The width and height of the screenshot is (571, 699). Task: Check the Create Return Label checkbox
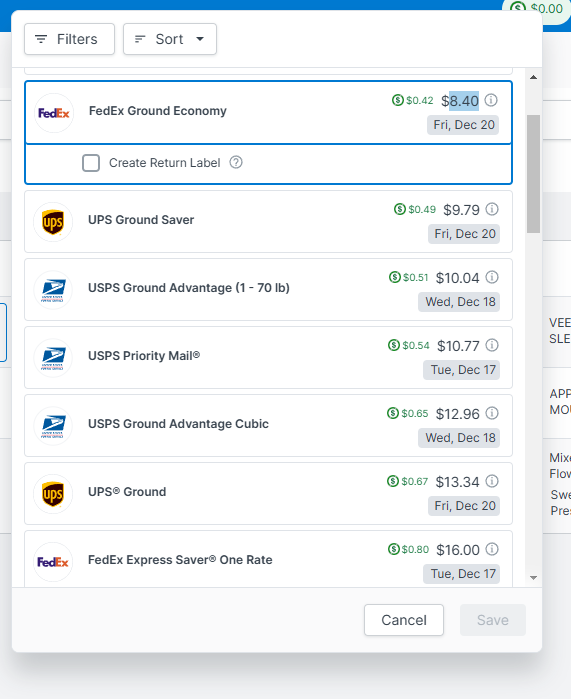click(91, 163)
